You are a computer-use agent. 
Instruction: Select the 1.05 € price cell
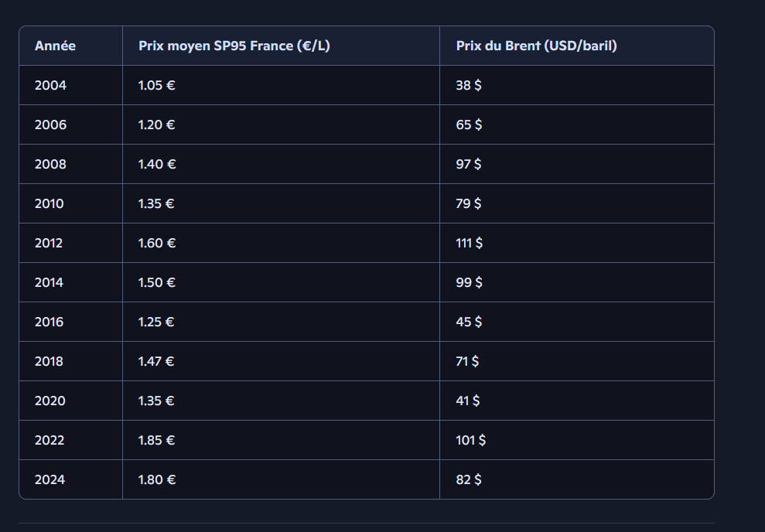coord(157,86)
